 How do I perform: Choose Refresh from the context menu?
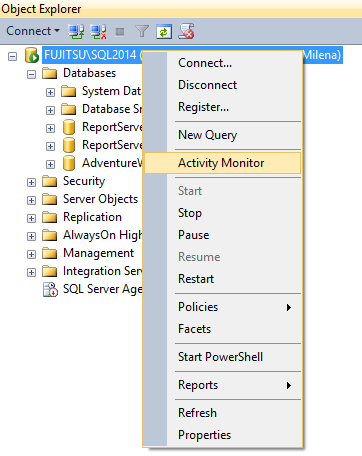(223, 413)
